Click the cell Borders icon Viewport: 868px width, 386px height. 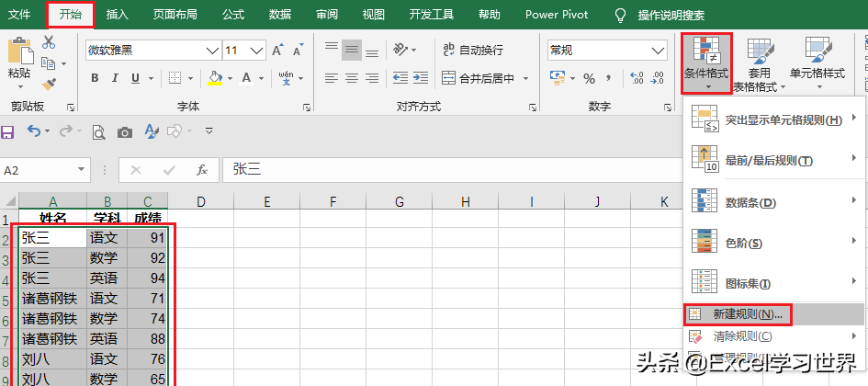[175, 78]
